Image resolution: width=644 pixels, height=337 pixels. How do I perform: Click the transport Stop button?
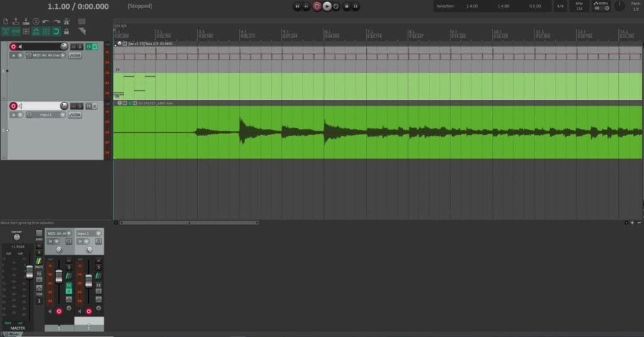click(347, 6)
